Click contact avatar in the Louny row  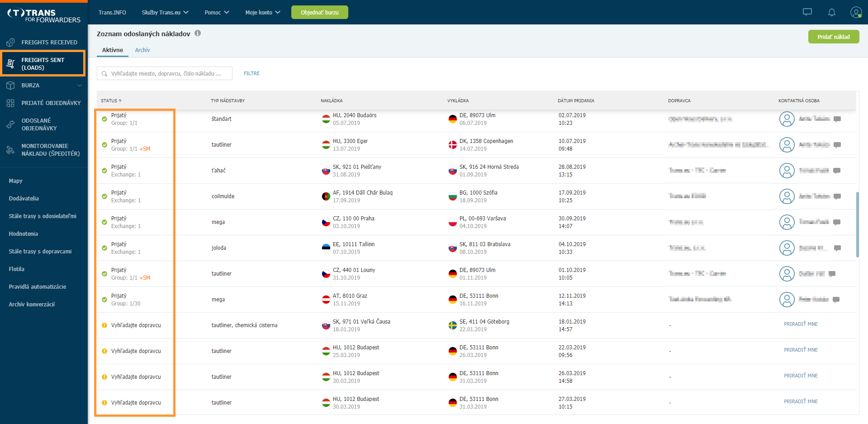pyautogui.click(x=787, y=274)
